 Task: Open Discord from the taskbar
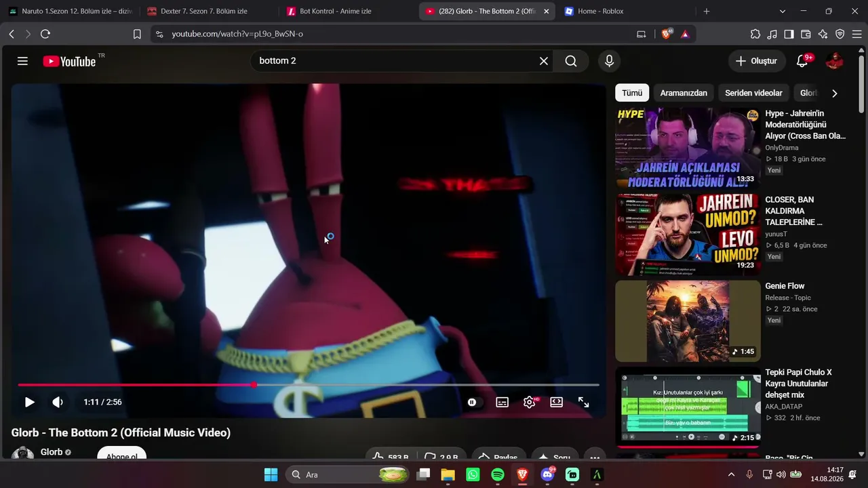(547, 474)
